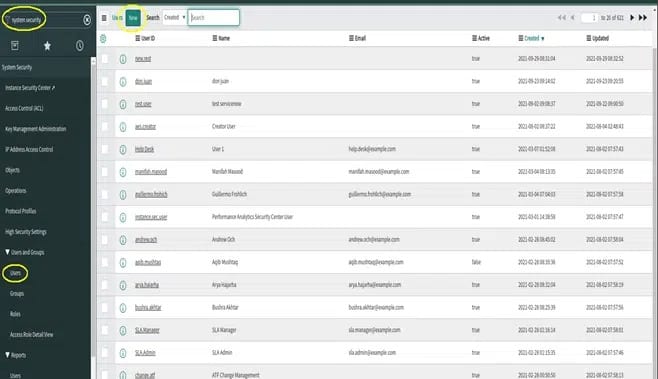
Task: Clear the navigation filter with the X icon
Action: click(x=86, y=20)
